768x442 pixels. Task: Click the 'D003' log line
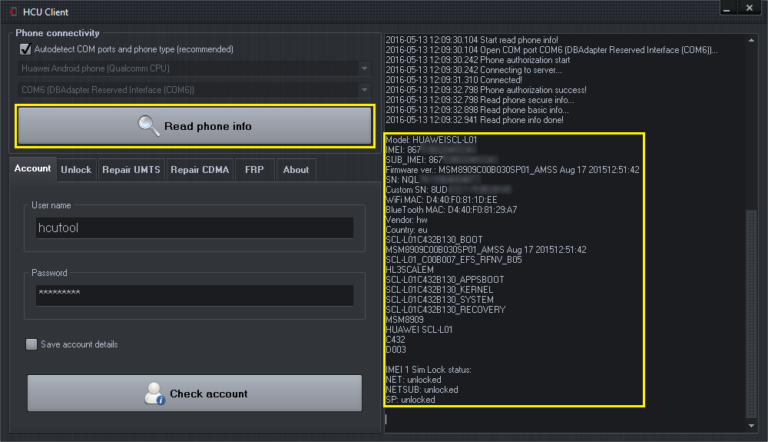click(396, 350)
